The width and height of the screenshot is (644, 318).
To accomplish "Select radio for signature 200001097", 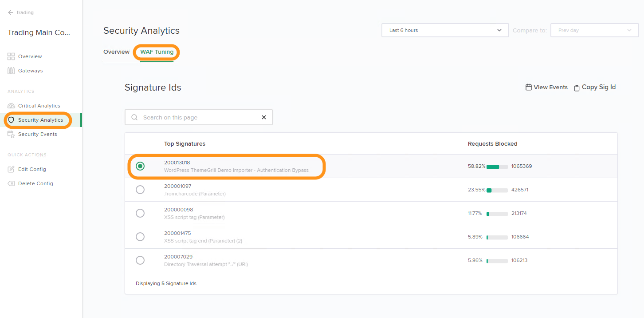I will point(140,190).
